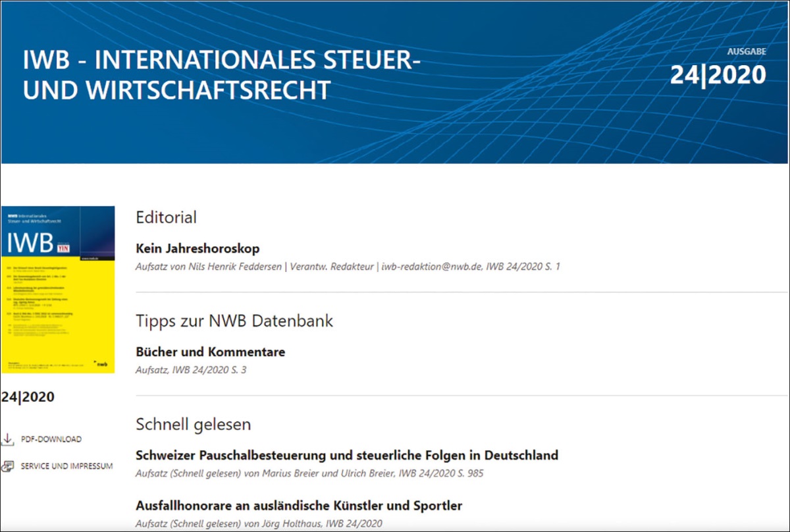The image size is (790, 532).
Task: Click the Service und Impressum icon
Action: click(x=8, y=466)
